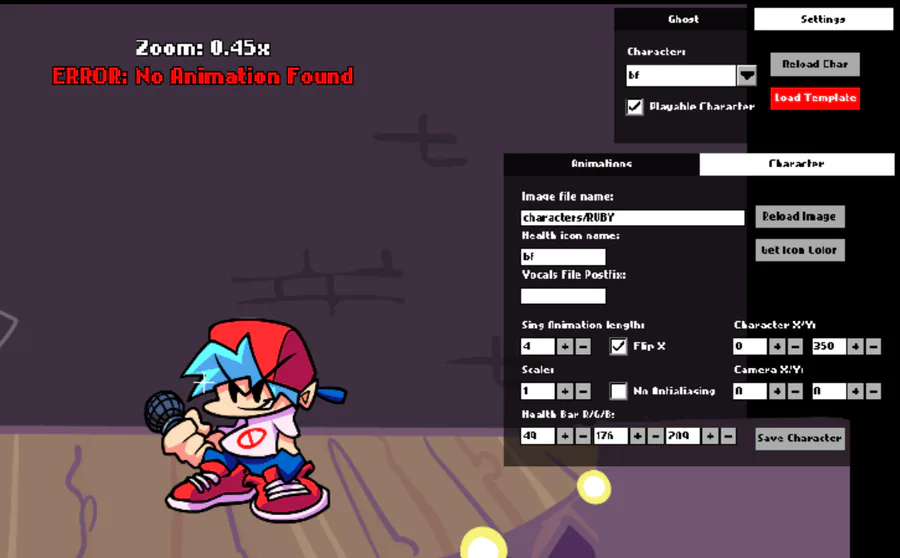Switch to the Settings tab
This screenshot has height=558, width=900.
823,19
